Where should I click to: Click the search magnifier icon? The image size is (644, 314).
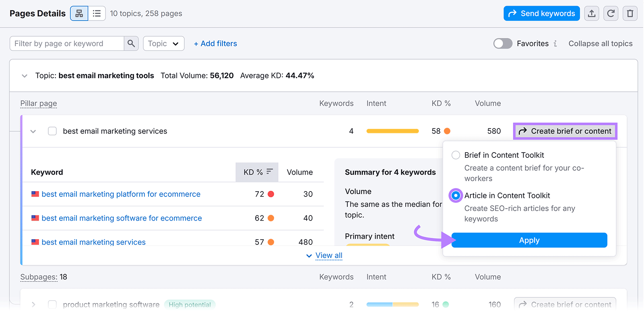click(131, 43)
